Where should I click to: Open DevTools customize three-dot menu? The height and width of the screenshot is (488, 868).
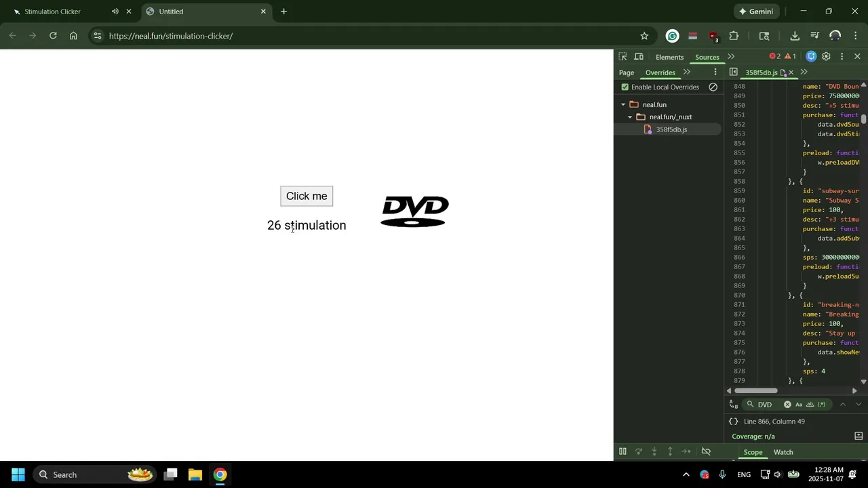(x=842, y=57)
